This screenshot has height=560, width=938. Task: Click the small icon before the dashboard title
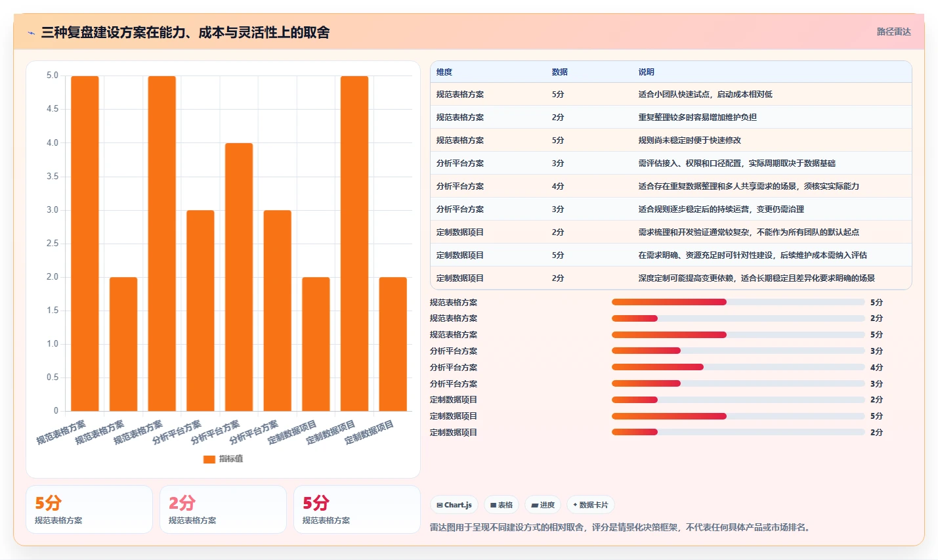click(x=31, y=33)
